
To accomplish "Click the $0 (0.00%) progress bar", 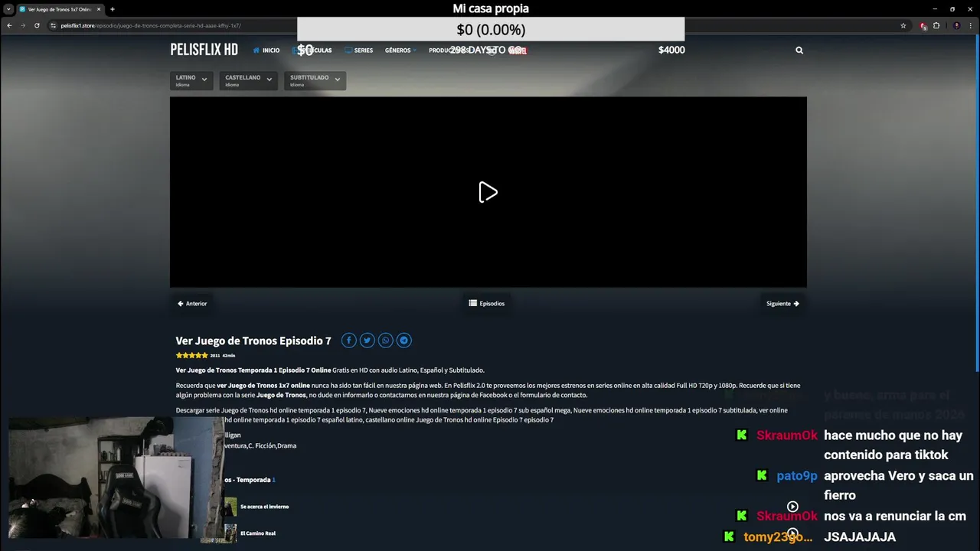I will point(491,30).
